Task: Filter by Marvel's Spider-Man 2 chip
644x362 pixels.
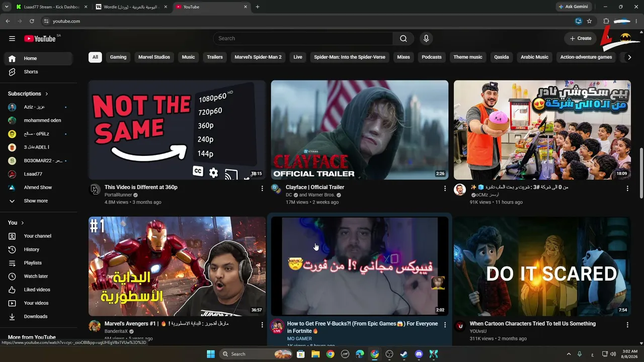Action: [258, 57]
